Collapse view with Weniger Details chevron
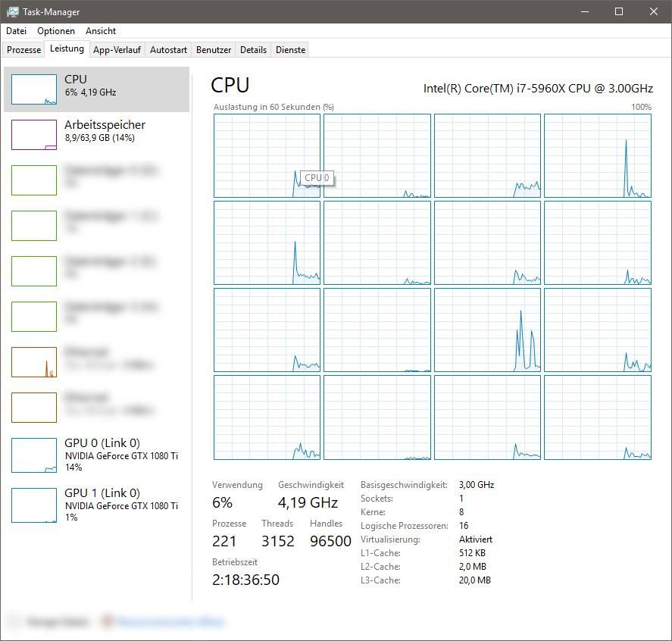This screenshot has height=641, width=672. [14, 622]
